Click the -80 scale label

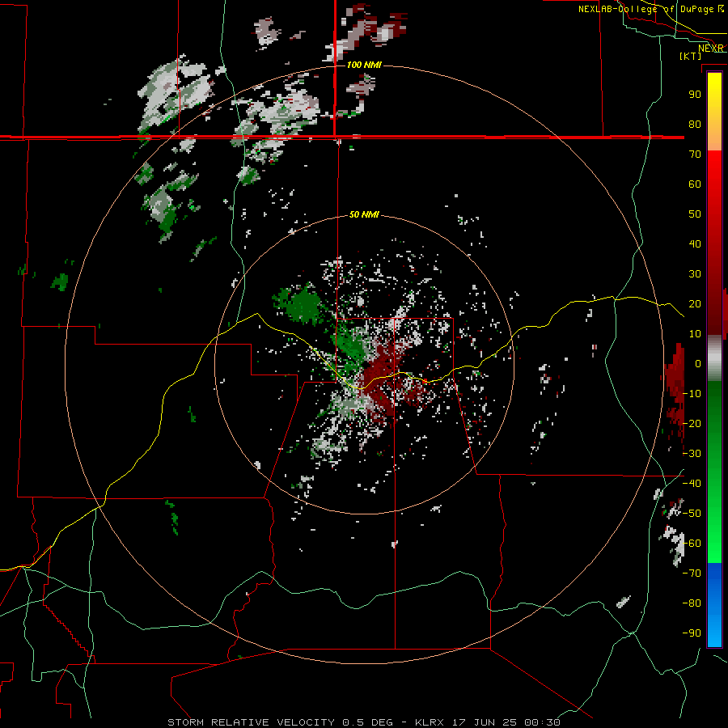point(692,603)
